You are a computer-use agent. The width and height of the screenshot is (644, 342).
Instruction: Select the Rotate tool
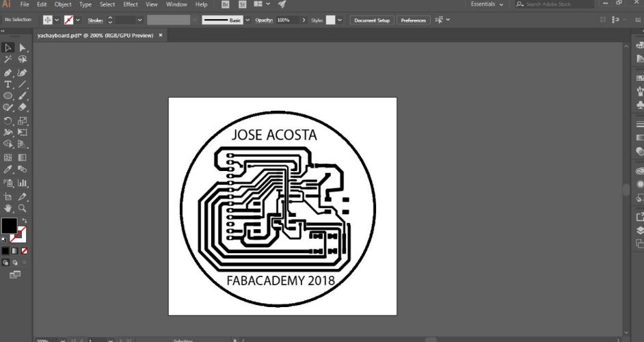click(x=8, y=120)
